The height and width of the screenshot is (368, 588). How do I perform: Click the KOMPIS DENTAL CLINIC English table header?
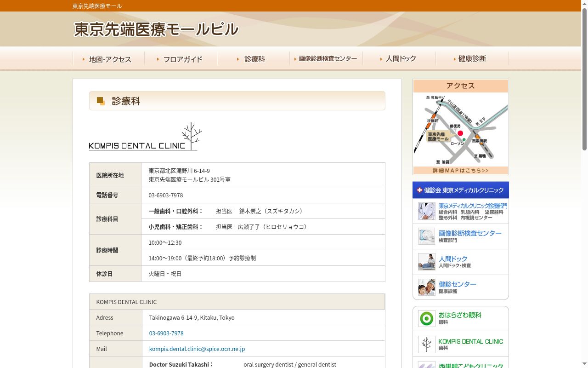click(237, 302)
